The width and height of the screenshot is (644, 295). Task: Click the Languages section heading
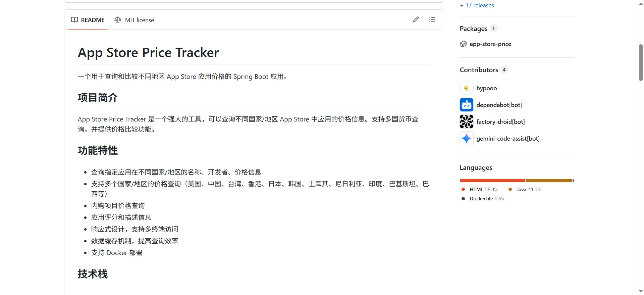pos(476,167)
